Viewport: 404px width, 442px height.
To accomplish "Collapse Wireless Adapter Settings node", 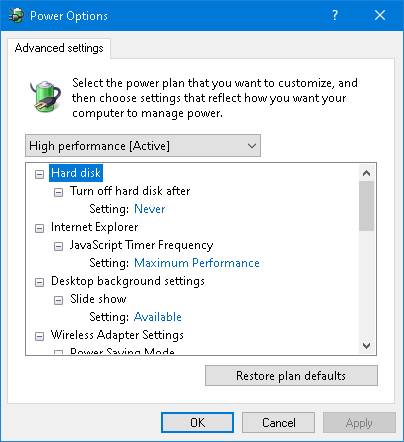I will click(39, 336).
